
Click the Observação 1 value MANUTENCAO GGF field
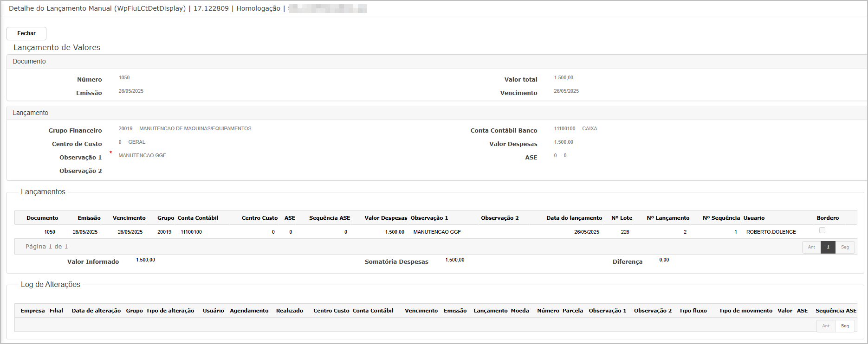click(x=142, y=156)
